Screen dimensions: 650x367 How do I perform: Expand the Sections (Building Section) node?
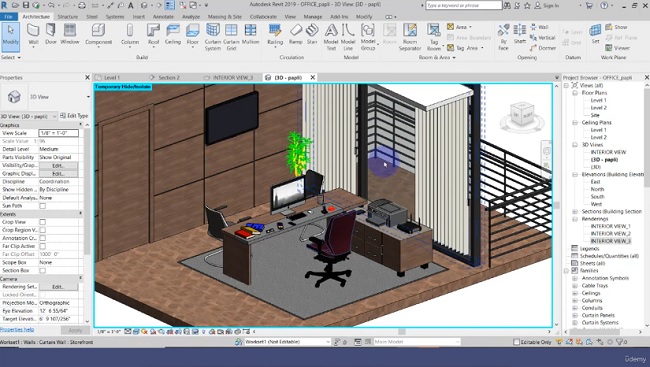click(575, 211)
